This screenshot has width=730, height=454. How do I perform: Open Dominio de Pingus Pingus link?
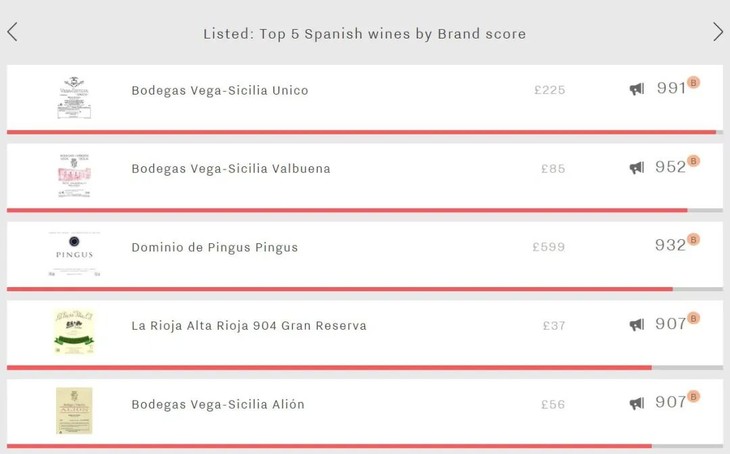point(214,247)
